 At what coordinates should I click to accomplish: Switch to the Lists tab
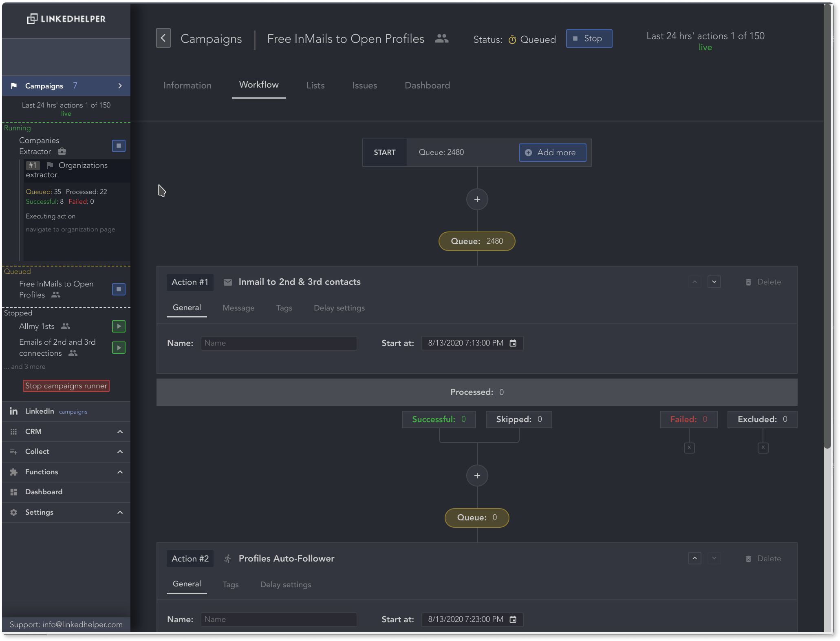coord(315,86)
